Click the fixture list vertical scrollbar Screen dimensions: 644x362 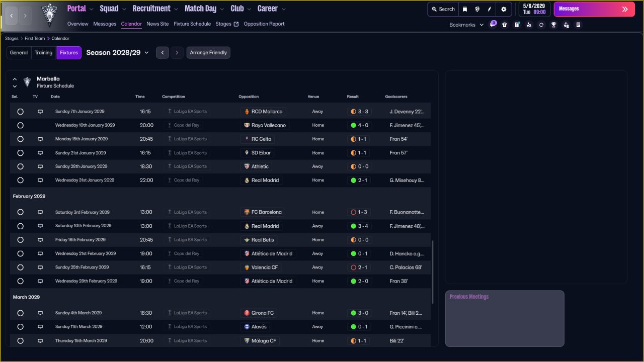[x=432, y=272]
